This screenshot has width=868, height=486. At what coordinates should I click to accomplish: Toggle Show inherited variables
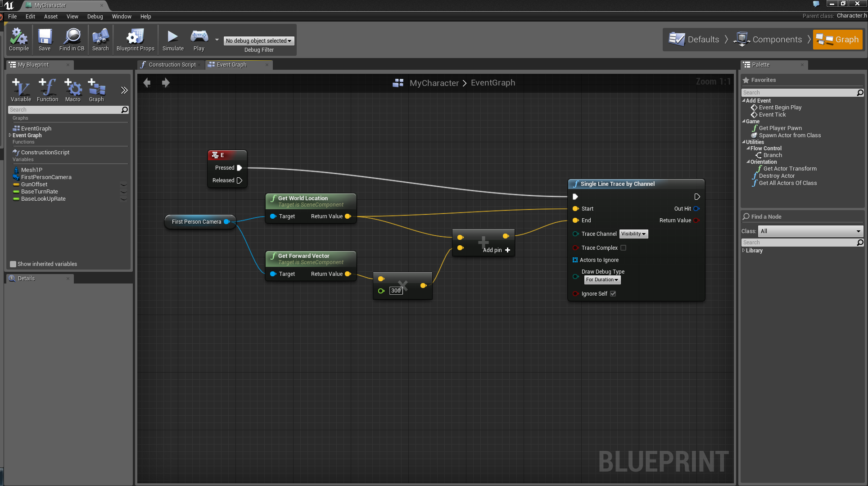click(13, 264)
